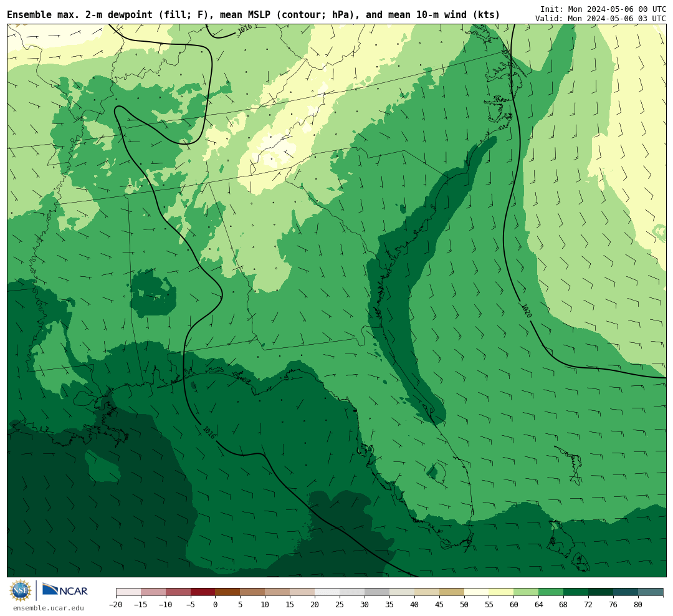
Task: Pick the teal legend swatch above 80
Action: (x=651, y=592)
